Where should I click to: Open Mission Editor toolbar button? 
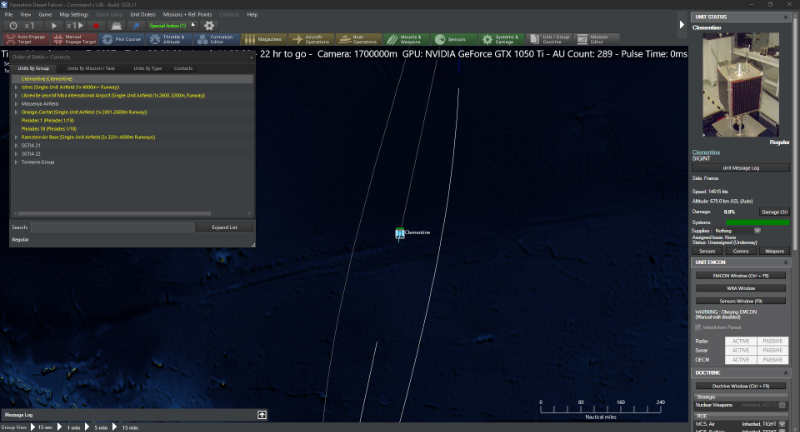(596, 39)
